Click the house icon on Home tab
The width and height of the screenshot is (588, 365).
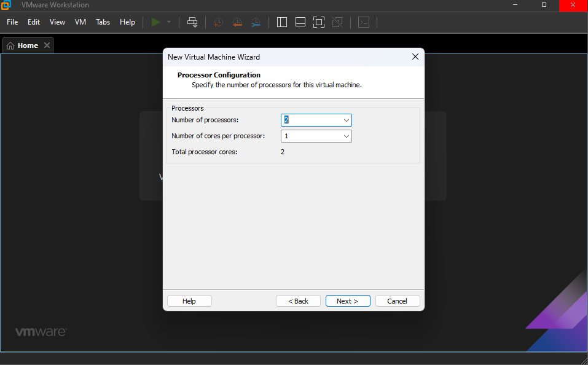[x=10, y=45]
